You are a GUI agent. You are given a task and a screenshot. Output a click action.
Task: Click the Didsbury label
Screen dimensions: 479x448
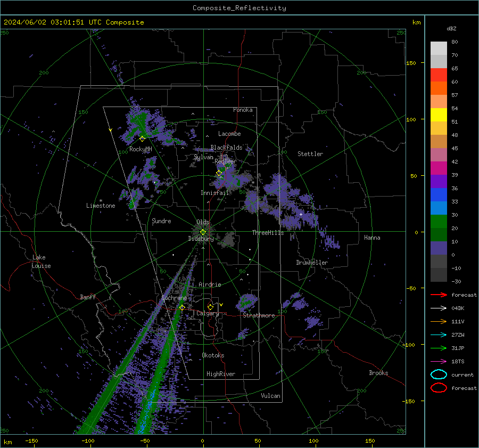pos(201,239)
